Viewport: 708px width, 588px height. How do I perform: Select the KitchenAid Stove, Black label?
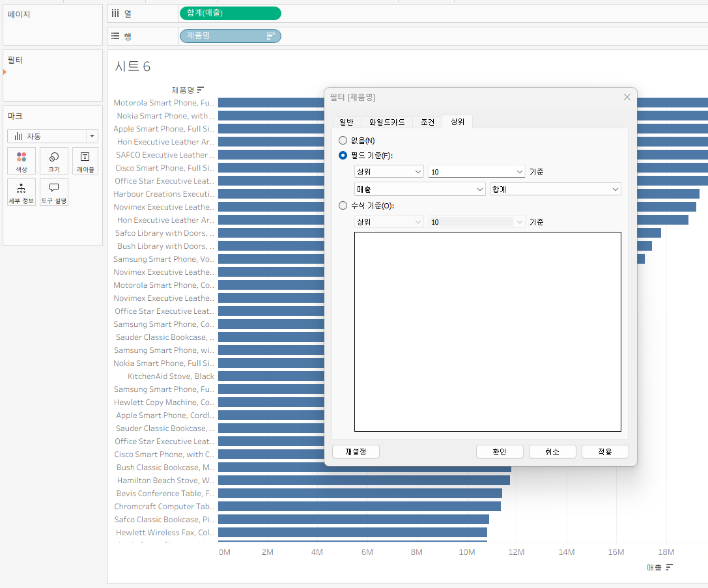coord(171,376)
